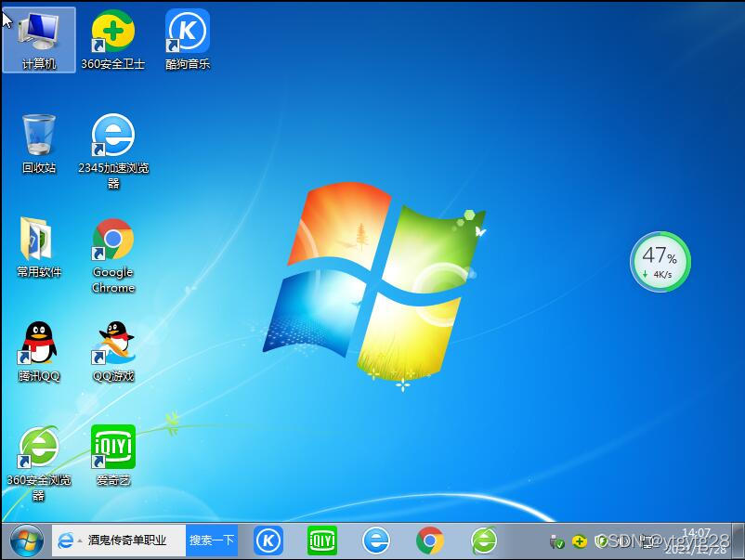The image size is (745, 560).
Task: Open the 常用软件 folder
Action: pyautogui.click(x=38, y=247)
